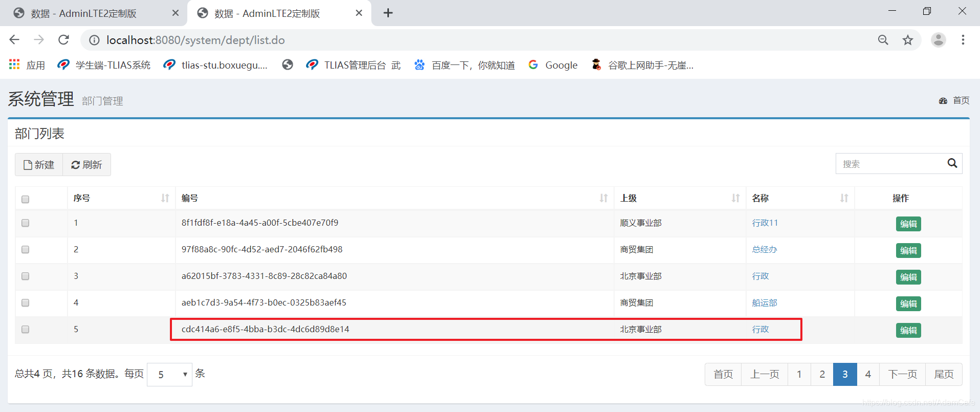Open the unnamed globe bookmark
Image resolution: width=980 pixels, height=412 pixels.
(x=288, y=64)
